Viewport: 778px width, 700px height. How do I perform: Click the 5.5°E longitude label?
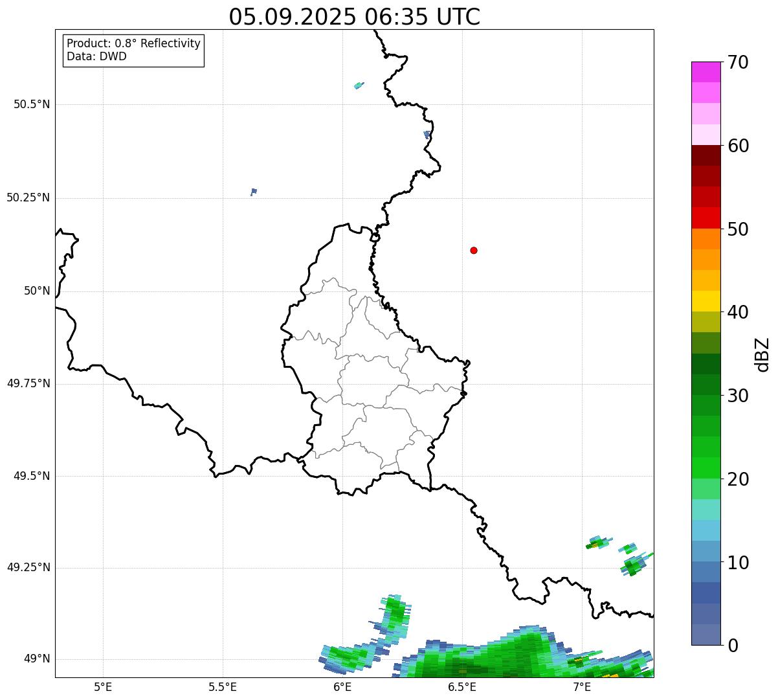point(223,687)
